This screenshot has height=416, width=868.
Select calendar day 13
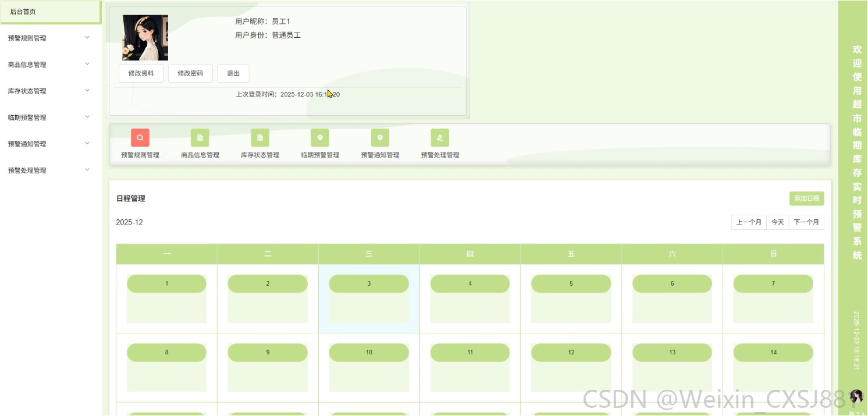pyautogui.click(x=672, y=353)
